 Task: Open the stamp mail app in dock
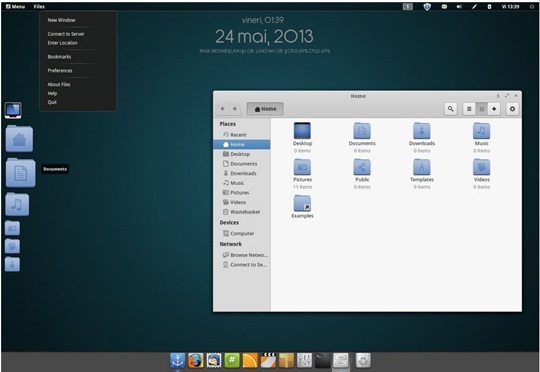(x=214, y=361)
